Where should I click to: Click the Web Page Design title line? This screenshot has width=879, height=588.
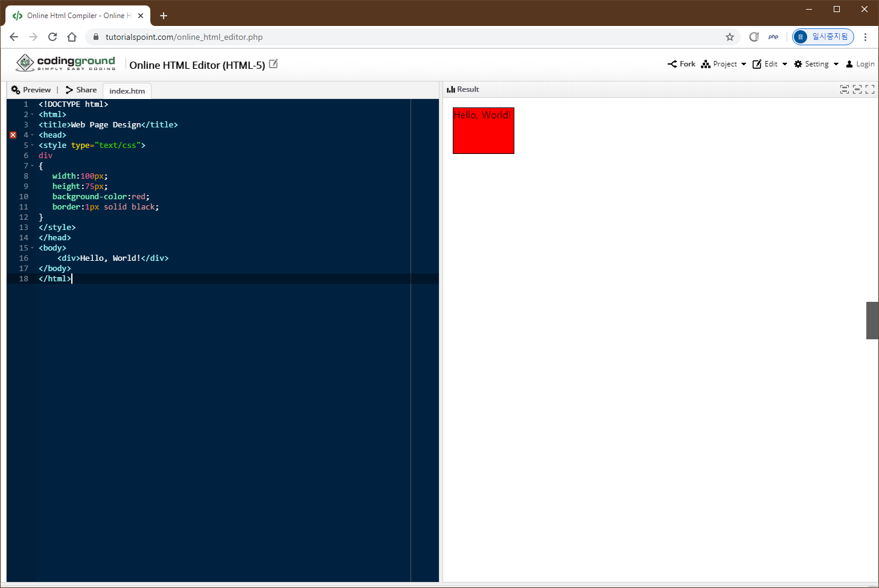pyautogui.click(x=109, y=125)
